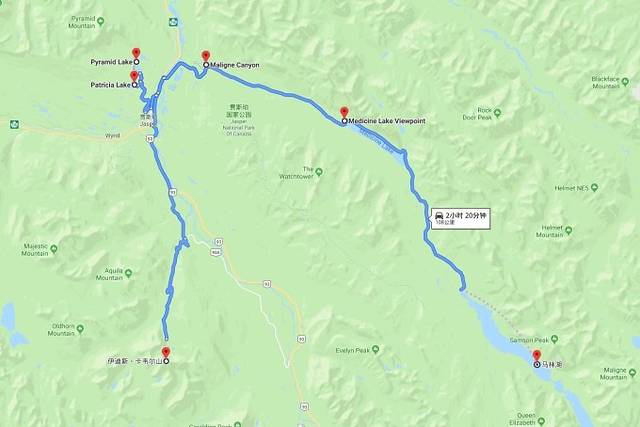Open the Oldhorn Mountain marker
The image size is (640, 427).
[80, 329]
